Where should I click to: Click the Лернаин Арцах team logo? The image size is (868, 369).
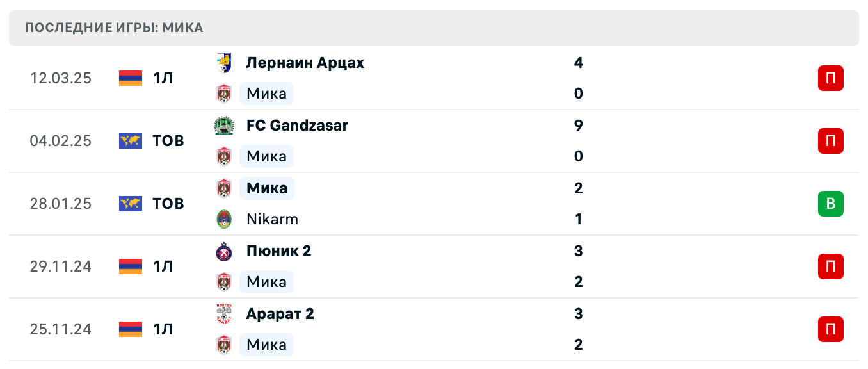pyautogui.click(x=223, y=63)
